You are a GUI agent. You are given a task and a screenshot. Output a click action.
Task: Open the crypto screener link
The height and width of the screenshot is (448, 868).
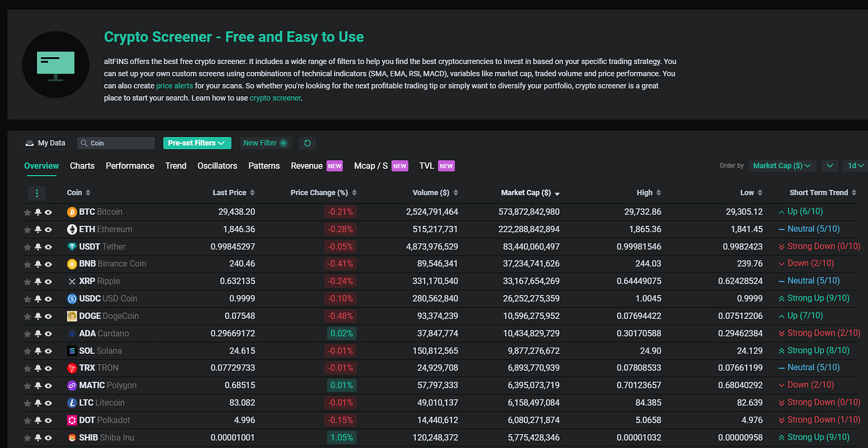click(x=275, y=98)
